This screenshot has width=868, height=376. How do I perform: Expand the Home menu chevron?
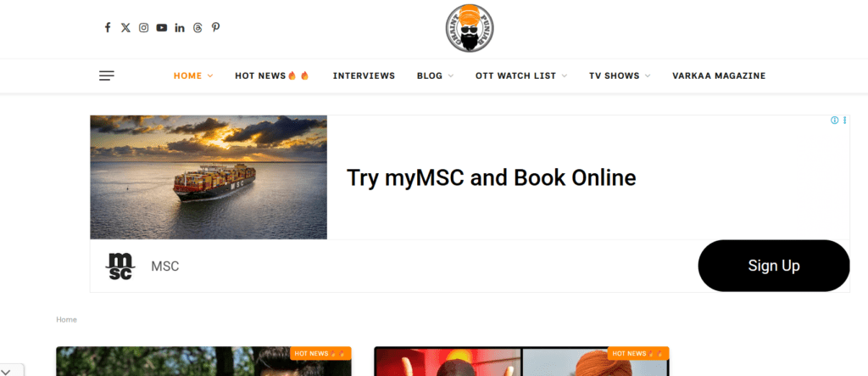click(210, 76)
